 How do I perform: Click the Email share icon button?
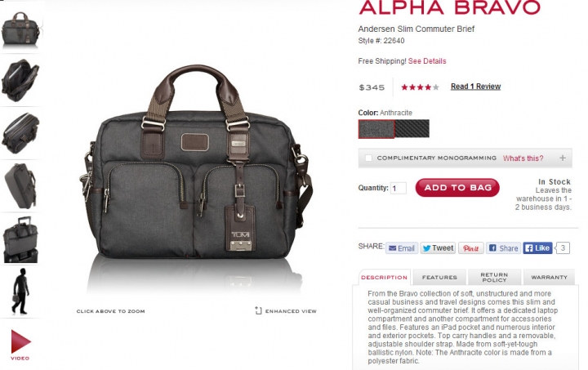pos(402,248)
